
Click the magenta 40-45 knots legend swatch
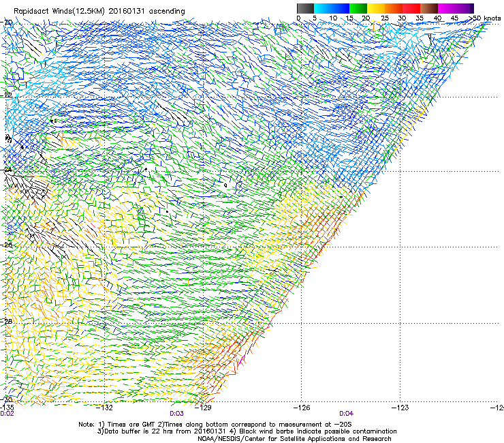(x=447, y=8)
